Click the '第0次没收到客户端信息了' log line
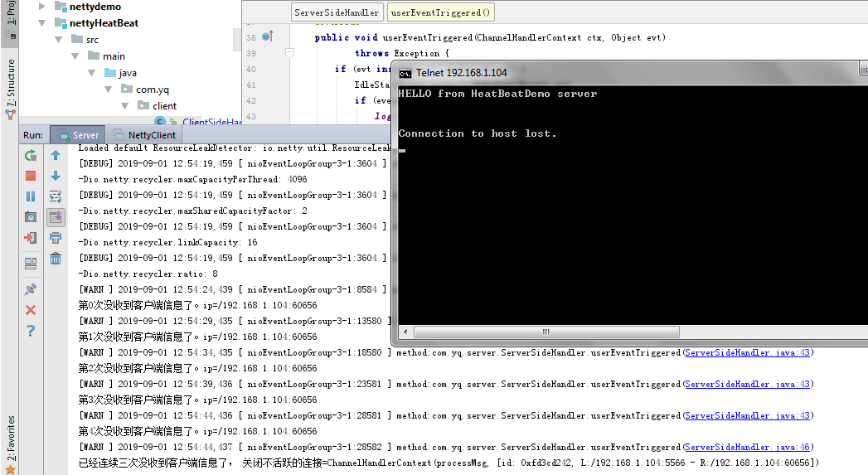This screenshot has height=475, width=868. 197,306
